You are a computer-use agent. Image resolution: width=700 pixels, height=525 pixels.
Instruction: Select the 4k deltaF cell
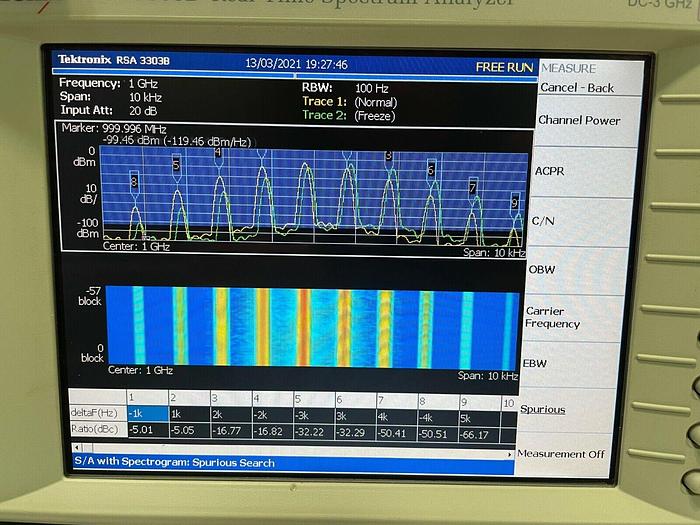(x=397, y=417)
